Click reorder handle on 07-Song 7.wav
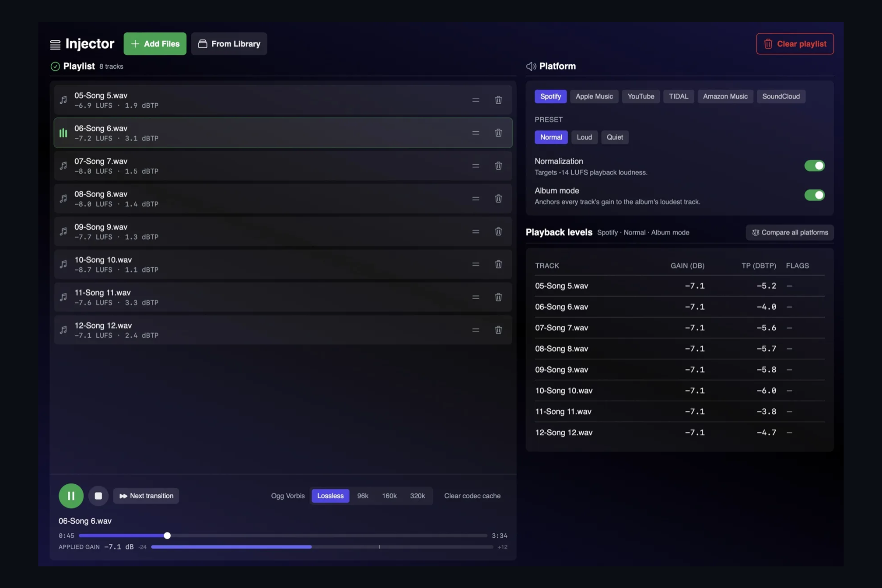The width and height of the screenshot is (882, 588). (x=476, y=166)
